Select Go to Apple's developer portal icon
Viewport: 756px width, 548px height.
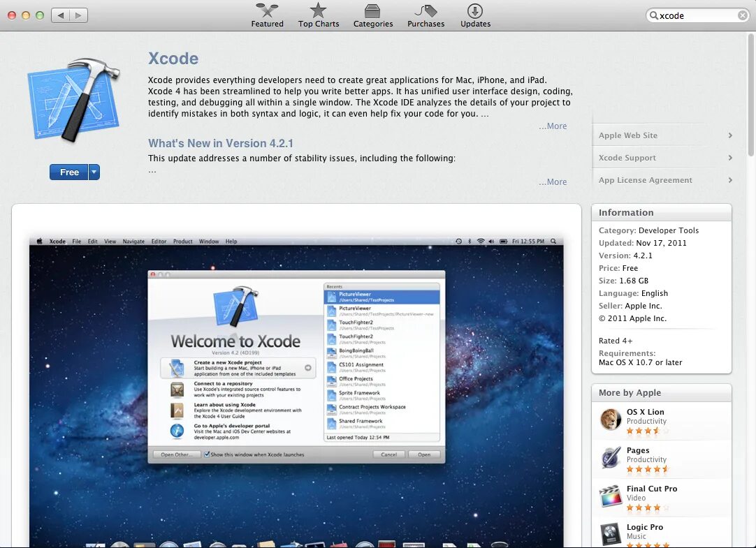pos(177,431)
